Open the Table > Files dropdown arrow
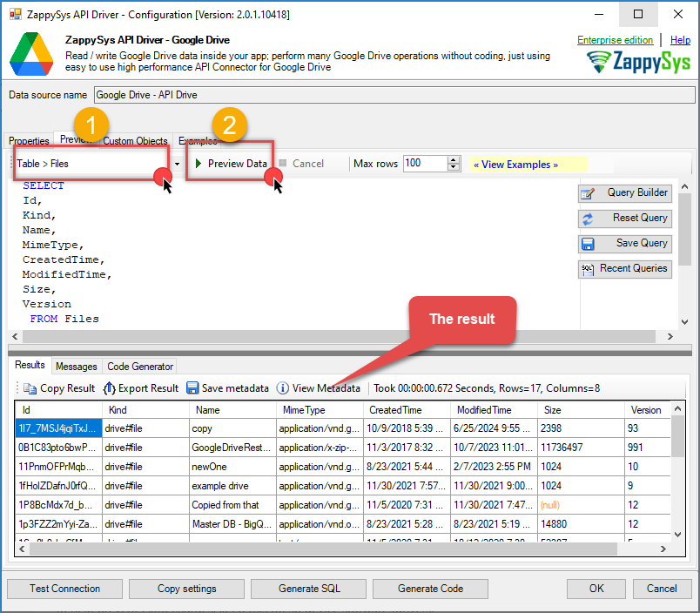Viewport: 700px width, 613px height. 178,164
